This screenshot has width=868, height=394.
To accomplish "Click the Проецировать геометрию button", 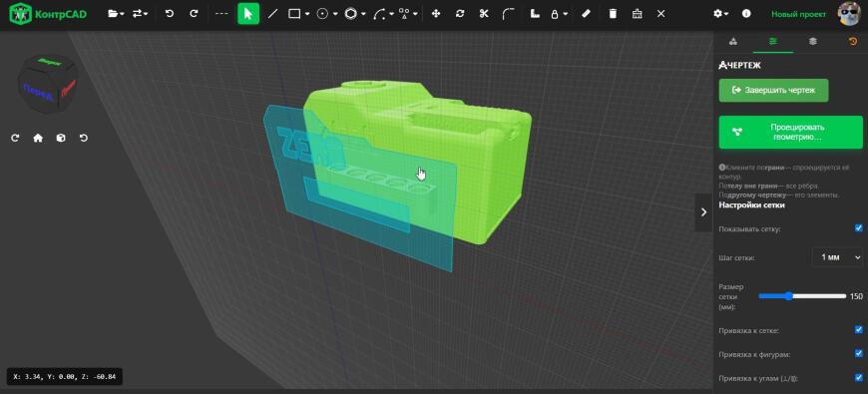I will point(790,132).
